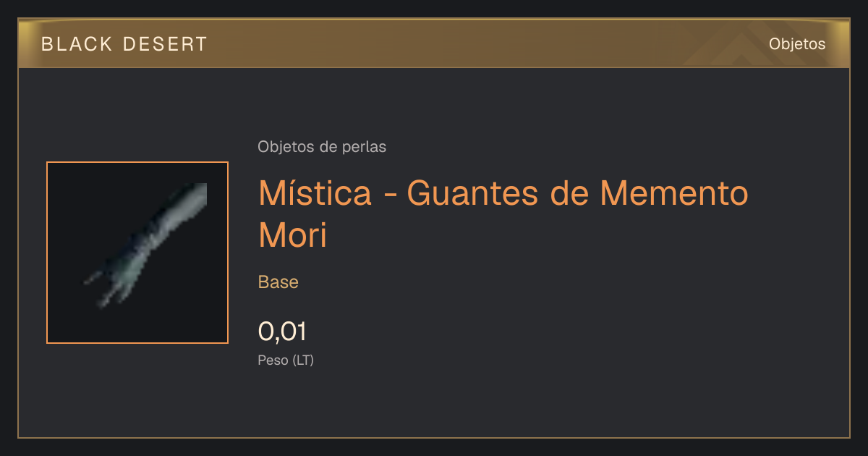Image resolution: width=868 pixels, height=456 pixels.
Task: Click the word DESERT in the header logo
Action: click(x=166, y=44)
